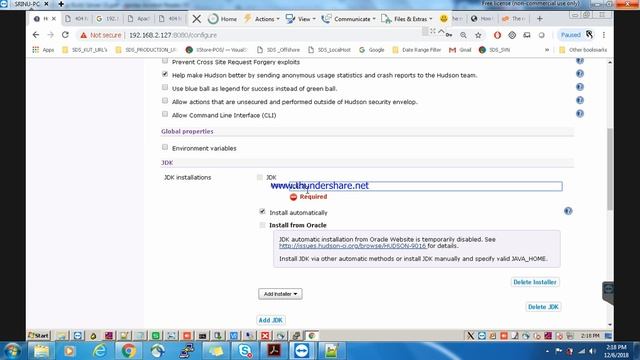Switch to the first 404 tab
640x360 pixels.
pos(77,19)
